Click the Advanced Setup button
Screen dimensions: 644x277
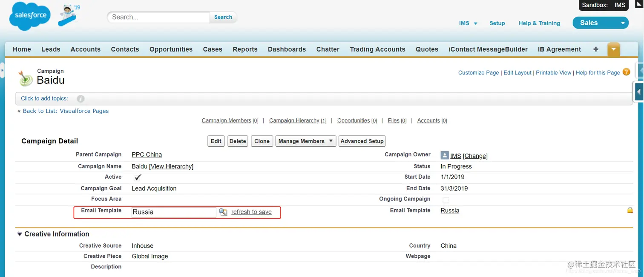click(362, 141)
